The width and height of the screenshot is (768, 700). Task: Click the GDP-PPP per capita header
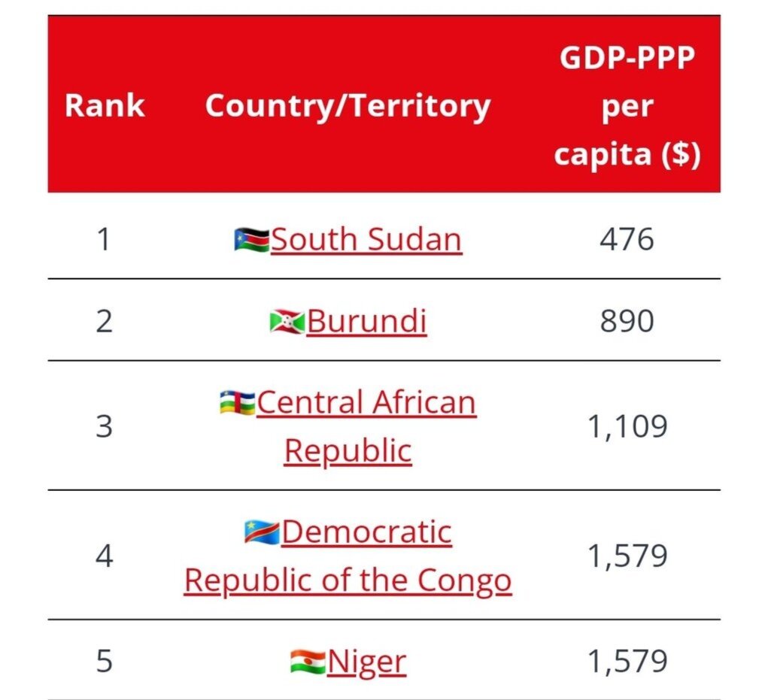(627, 106)
